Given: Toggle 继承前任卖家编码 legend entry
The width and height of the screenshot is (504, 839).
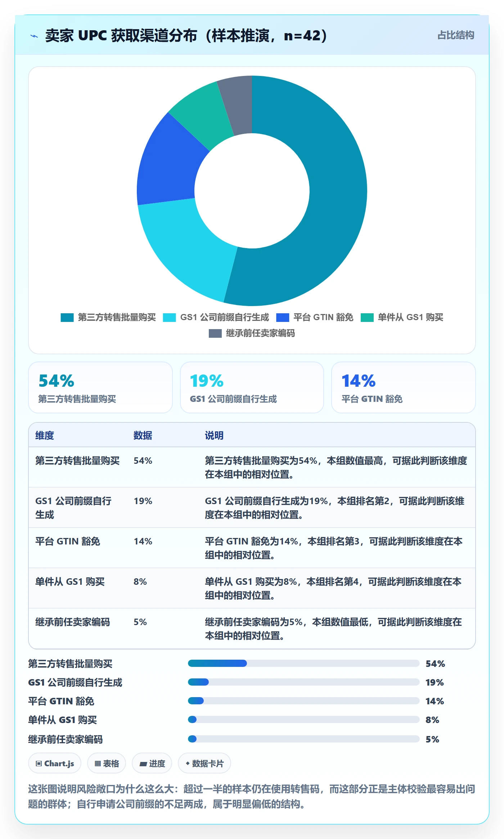Looking at the screenshot, I should pos(252,333).
